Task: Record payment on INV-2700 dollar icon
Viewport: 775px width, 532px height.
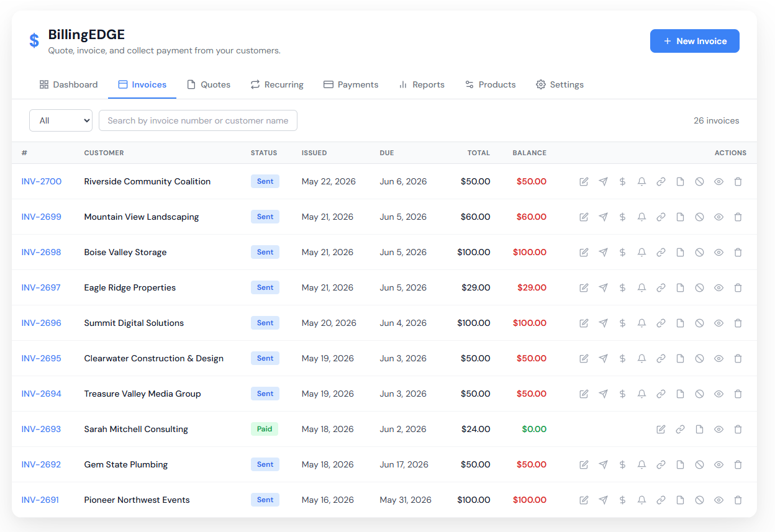Action: [x=622, y=182]
